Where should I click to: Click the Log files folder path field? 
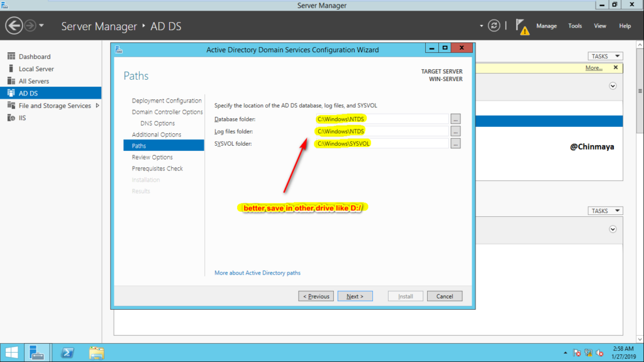(x=382, y=131)
